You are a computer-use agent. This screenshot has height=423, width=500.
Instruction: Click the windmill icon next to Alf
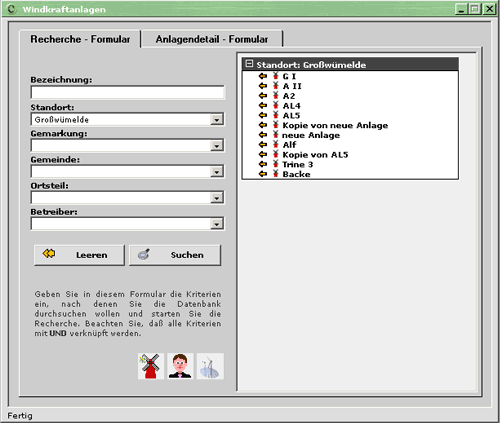[276, 145]
